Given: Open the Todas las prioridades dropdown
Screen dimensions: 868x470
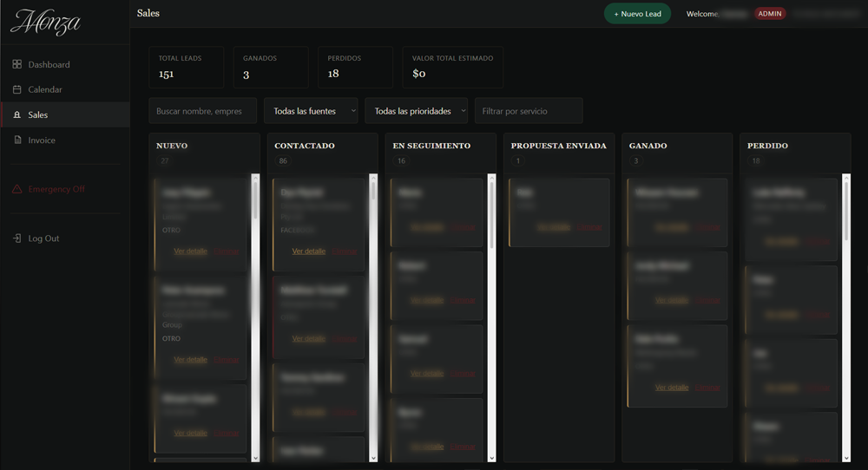Looking at the screenshot, I should coord(417,111).
